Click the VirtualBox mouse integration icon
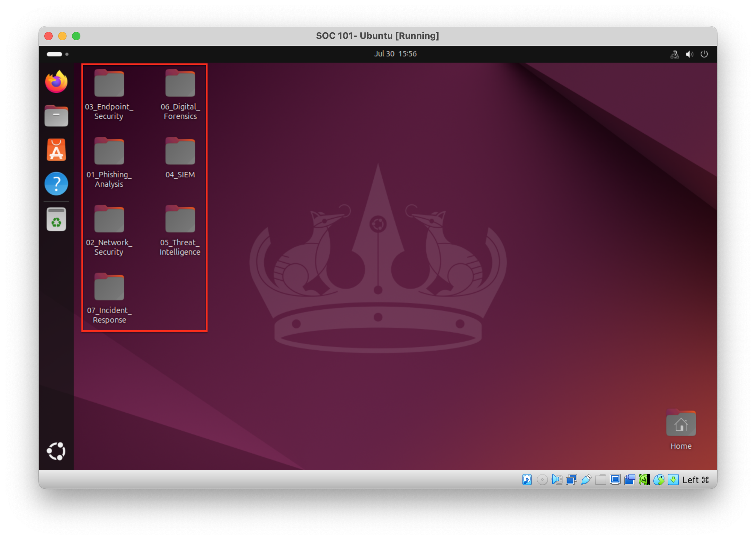The width and height of the screenshot is (756, 540). point(659,480)
